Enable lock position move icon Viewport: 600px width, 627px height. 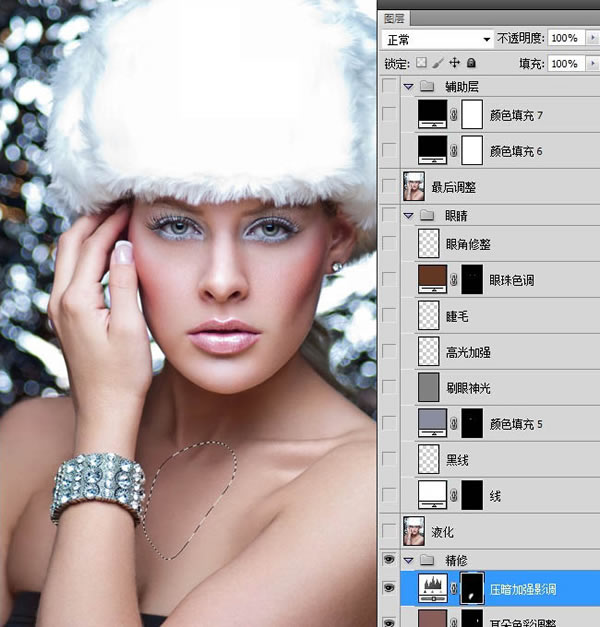click(454, 63)
